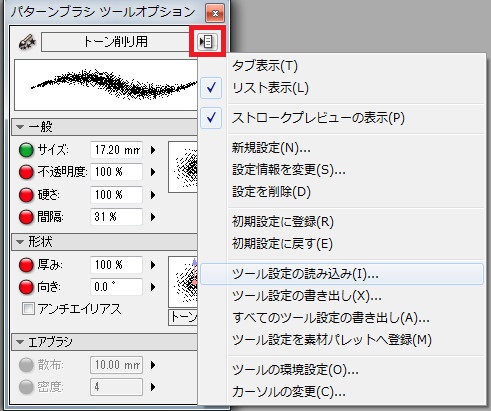
Task: Open the opacity slider arrow
Action: click(153, 172)
